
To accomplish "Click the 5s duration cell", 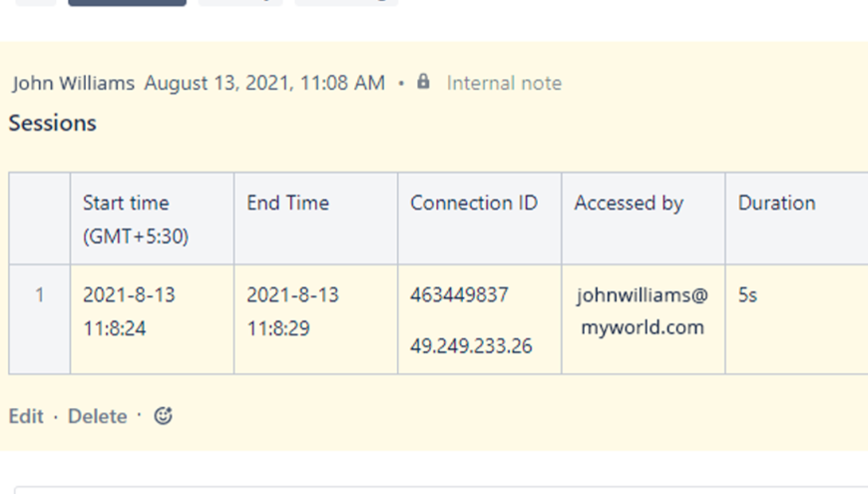I will [x=748, y=295].
